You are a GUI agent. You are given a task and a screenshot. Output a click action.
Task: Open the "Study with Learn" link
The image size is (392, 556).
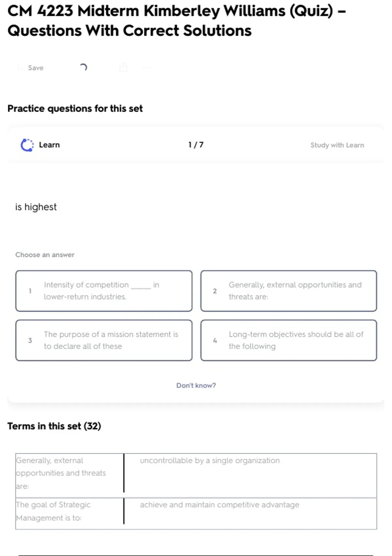coord(337,145)
